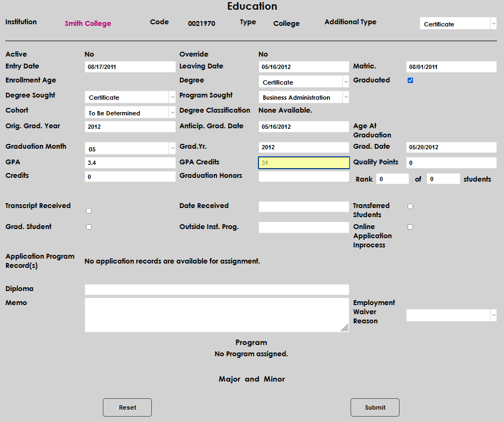Expand the Degree Sought dropdown
Image resolution: width=504 pixels, height=422 pixels.
pos(130,97)
